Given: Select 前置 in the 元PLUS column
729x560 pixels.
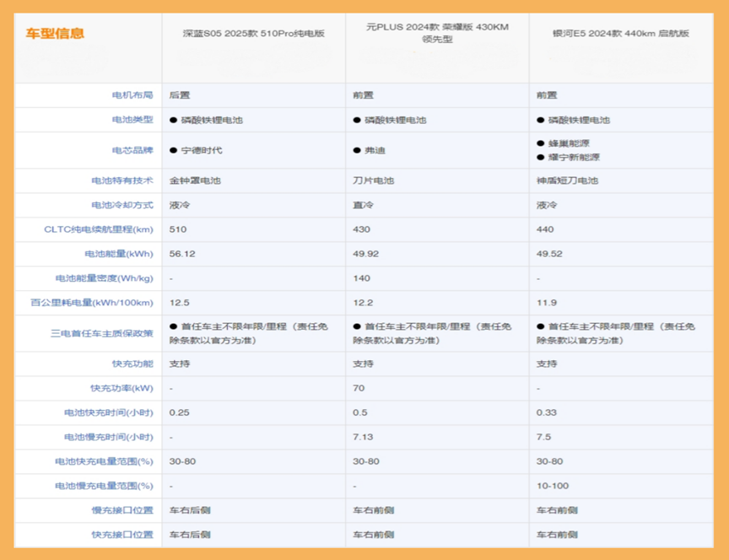Looking at the screenshot, I should click(363, 95).
